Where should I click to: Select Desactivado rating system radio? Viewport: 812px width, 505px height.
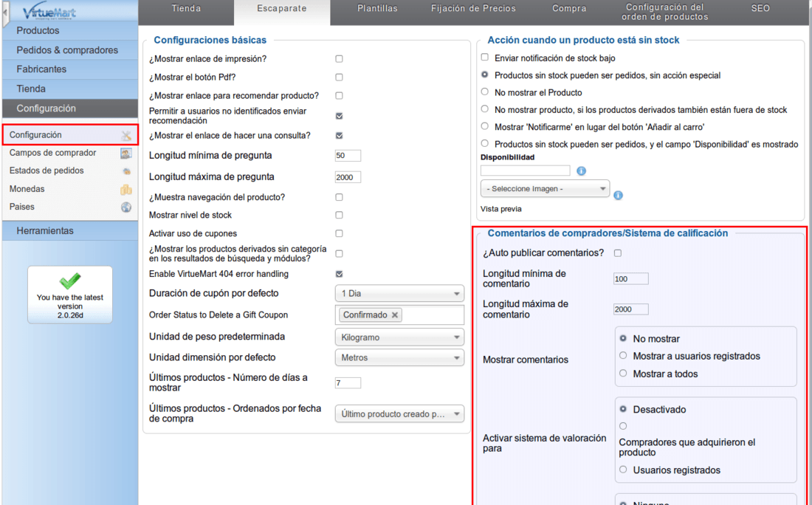pos(623,409)
